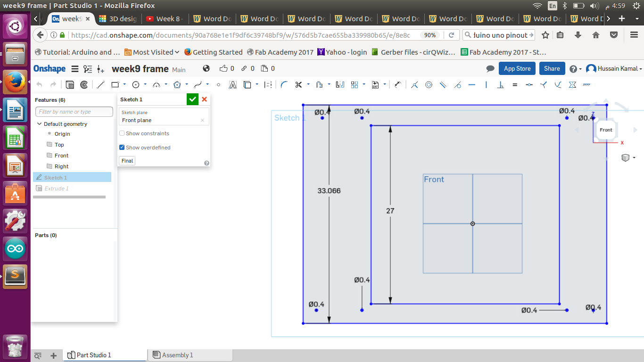Select the Line sketch tool
The width and height of the screenshot is (644, 362).
coord(100,85)
